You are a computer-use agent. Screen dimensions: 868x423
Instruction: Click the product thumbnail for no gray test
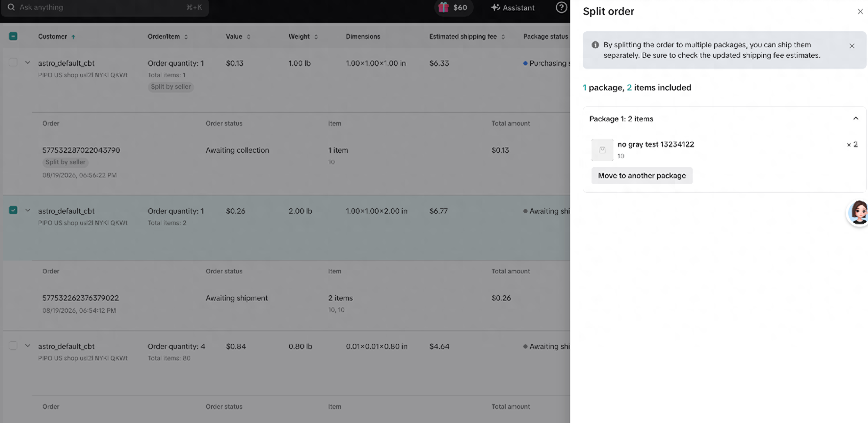(602, 150)
